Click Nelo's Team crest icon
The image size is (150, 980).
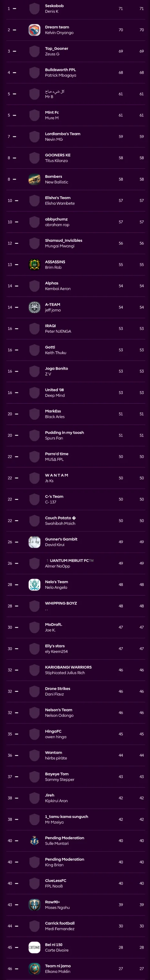click(34, 584)
